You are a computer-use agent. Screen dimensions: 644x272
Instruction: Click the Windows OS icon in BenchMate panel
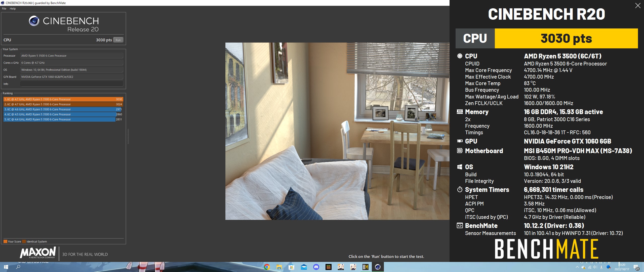coord(460,167)
